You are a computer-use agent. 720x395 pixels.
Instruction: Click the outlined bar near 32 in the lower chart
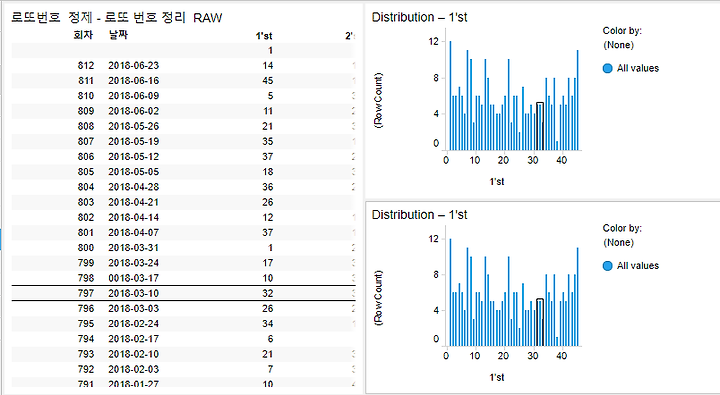coord(540,322)
